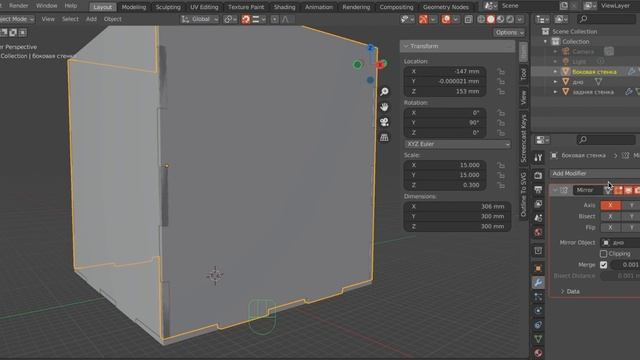Viewport: 640px width, 360px height.
Task: Open the XYZ Euler rotation mode dropdown
Action: (457, 144)
